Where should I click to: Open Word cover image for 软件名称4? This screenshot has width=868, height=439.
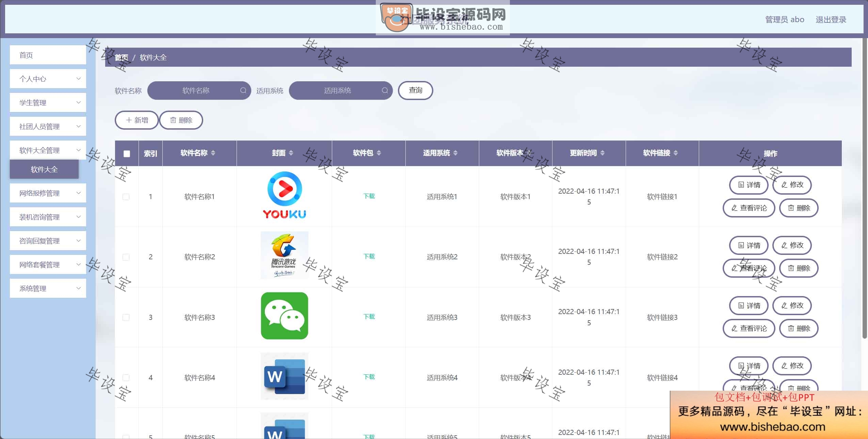click(285, 376)
